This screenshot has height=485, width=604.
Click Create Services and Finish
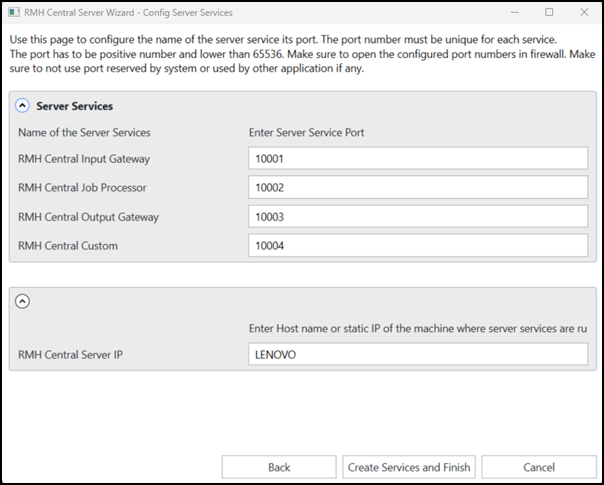coord(409,467)
